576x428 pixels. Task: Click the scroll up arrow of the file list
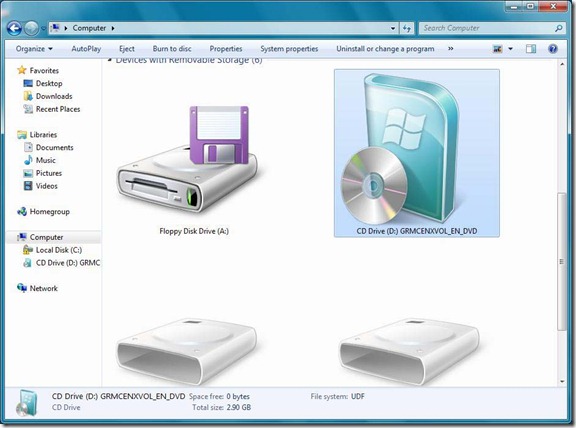(562, 64)
